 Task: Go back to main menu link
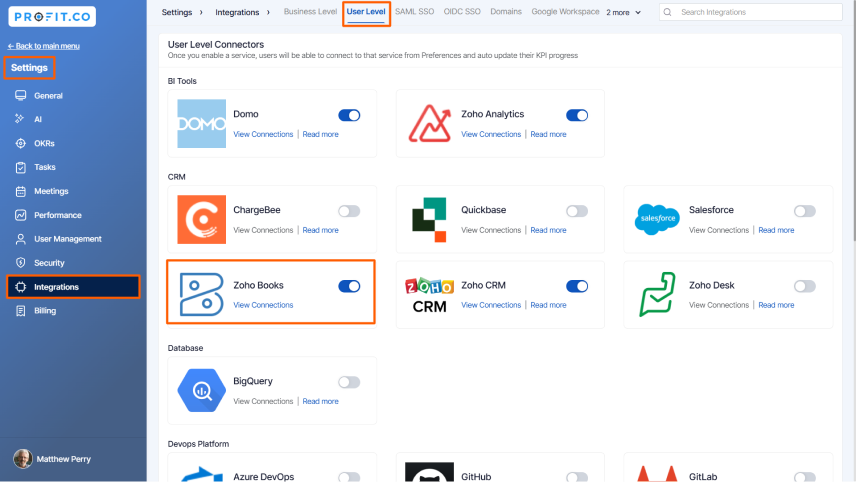click(x=44, y=46)
